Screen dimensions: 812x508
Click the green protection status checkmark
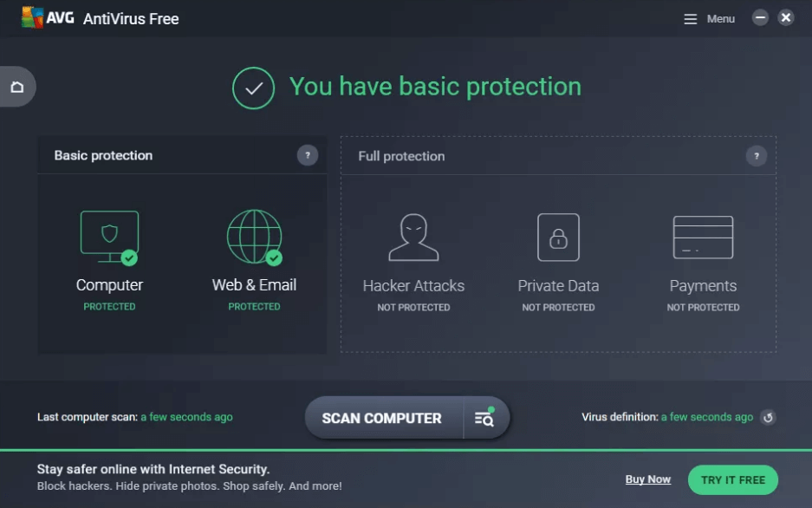[x=251, y=87]
